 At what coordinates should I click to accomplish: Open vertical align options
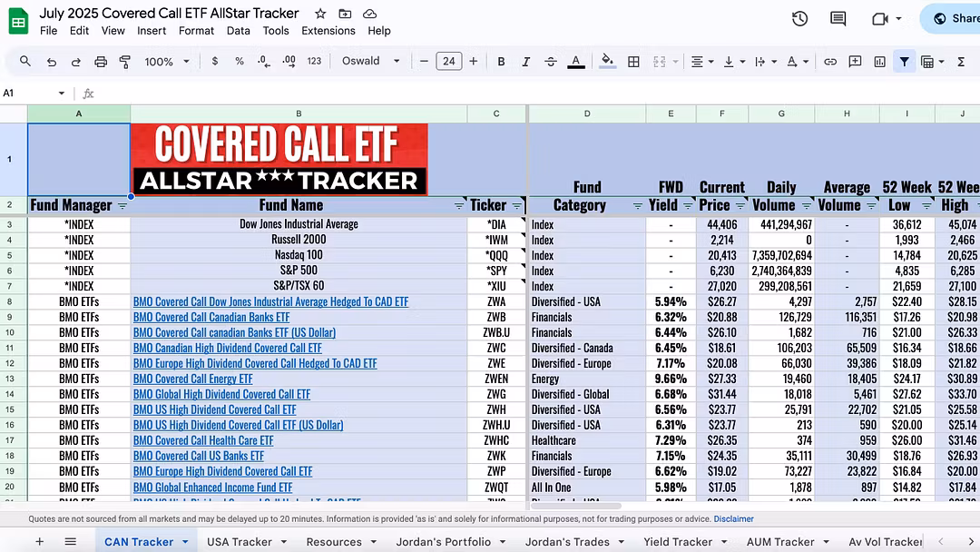[x=734, y=61]
